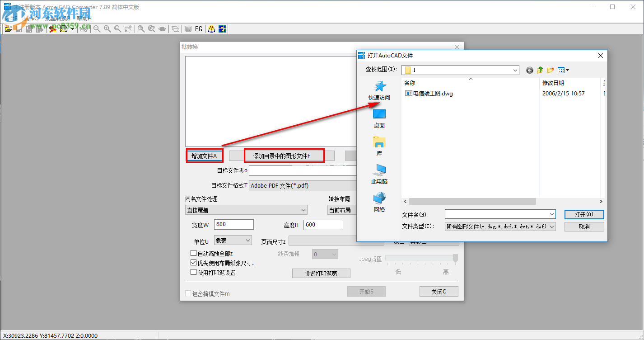
Task: Click the zoom previous icon
Action: coord(151,29)
